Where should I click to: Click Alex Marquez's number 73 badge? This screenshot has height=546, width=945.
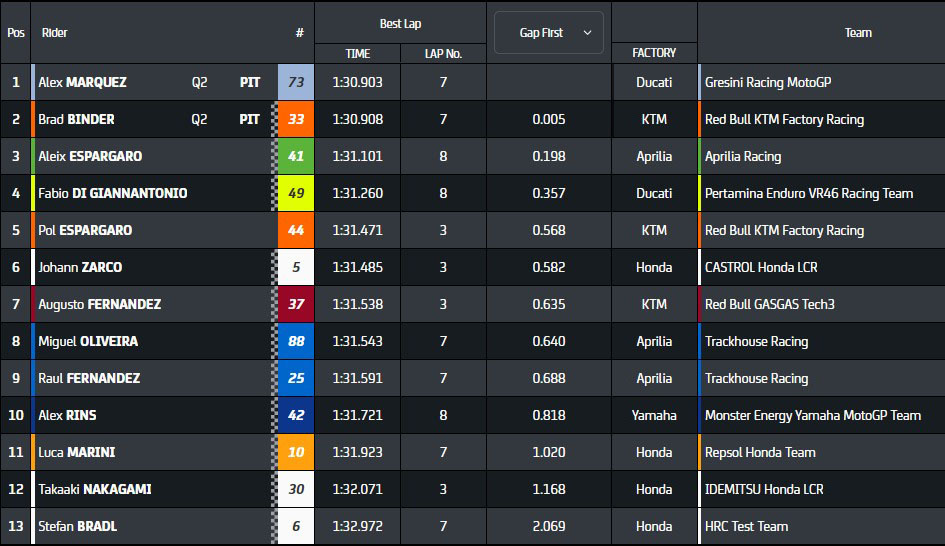click(295, 82)
